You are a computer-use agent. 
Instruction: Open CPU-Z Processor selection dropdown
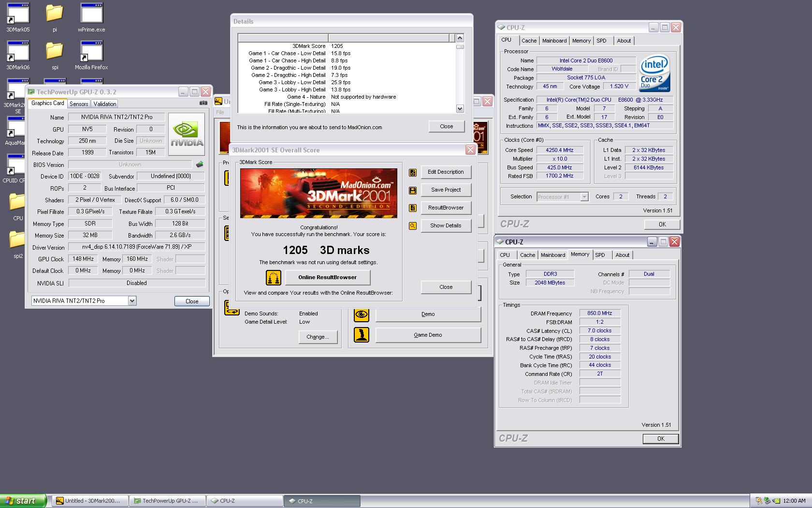(x=584, y=197)
